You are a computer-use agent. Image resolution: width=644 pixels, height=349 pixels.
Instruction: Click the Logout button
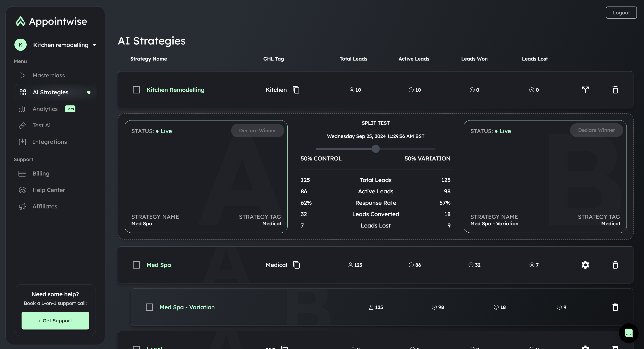click(621, 12)
